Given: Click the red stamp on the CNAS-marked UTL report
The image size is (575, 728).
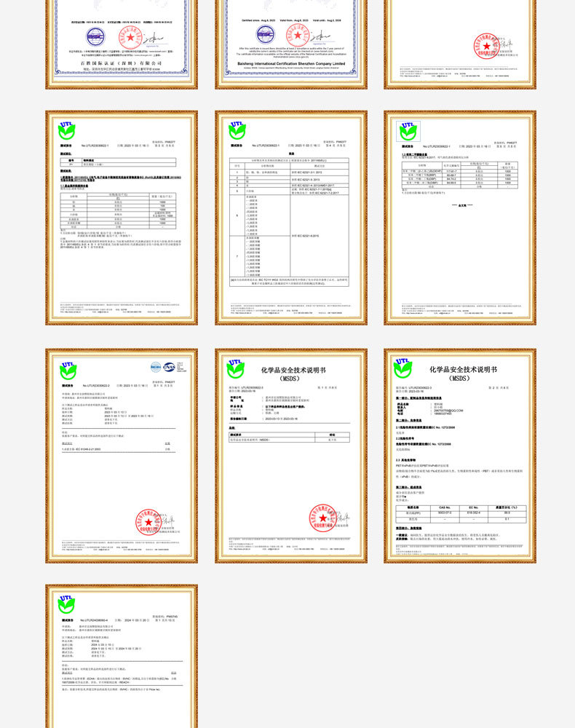Looking at the screenshot, I should (x=148, y=522).
